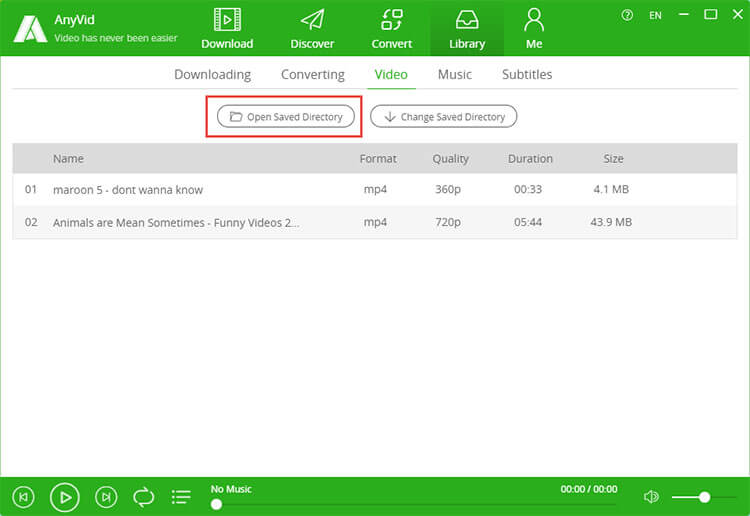Click the 00:33 duration value

pos(528,189)
